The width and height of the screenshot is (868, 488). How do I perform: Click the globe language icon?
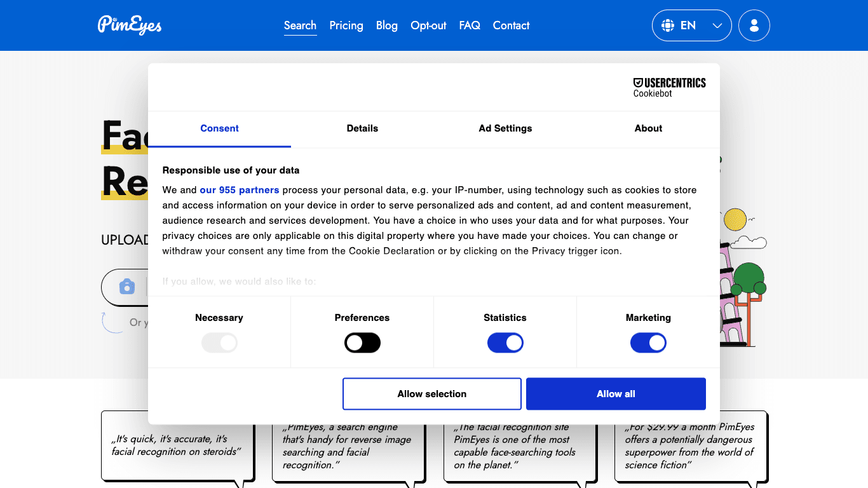point(668,25)
